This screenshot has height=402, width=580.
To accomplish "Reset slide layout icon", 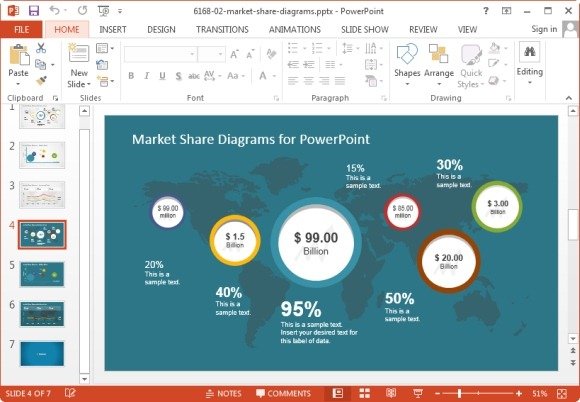I will point(102,65).
